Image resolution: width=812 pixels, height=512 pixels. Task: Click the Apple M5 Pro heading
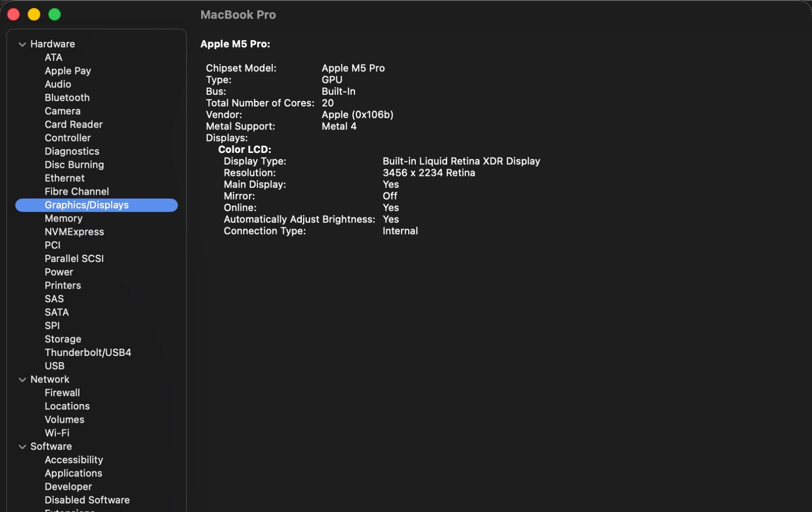[x=235, y=44]
